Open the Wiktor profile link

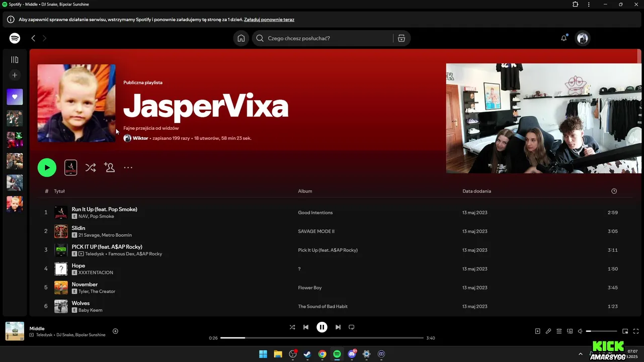tap(140, 138)
